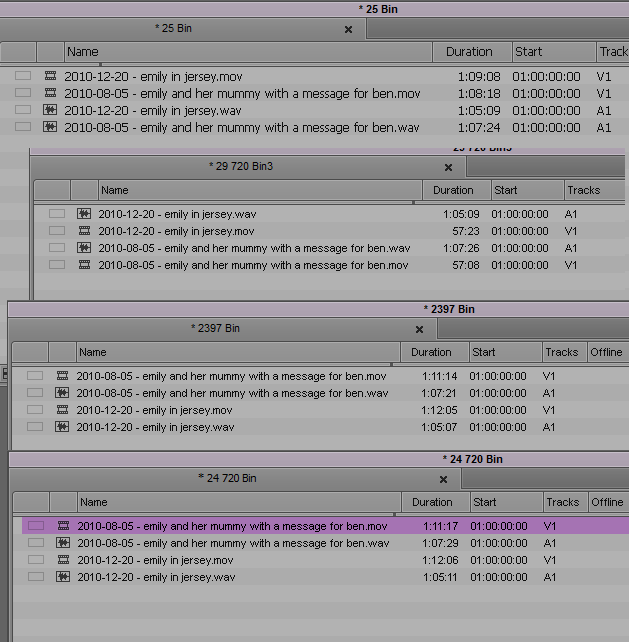The height and width of the screenshot is (642, 629).
Task: Click video icon of emily in jersey.mov in 2397 Bin
Action: pyautogui.click(x=62, y=409)
